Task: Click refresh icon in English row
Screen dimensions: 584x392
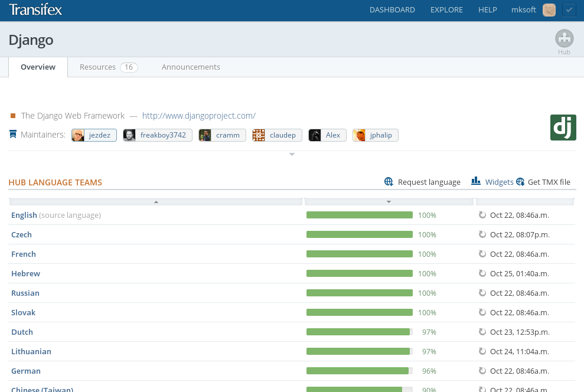Action: click(x=482, y=215)
